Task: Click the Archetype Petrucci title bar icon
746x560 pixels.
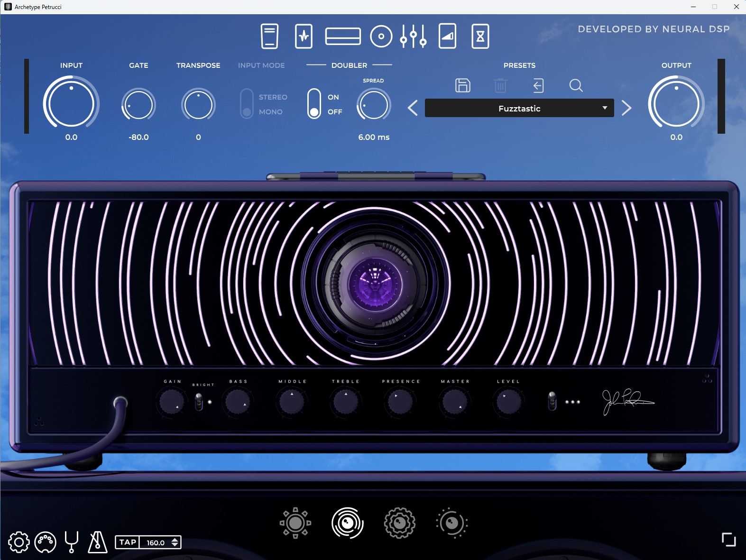Action: [x=8, y=7]
